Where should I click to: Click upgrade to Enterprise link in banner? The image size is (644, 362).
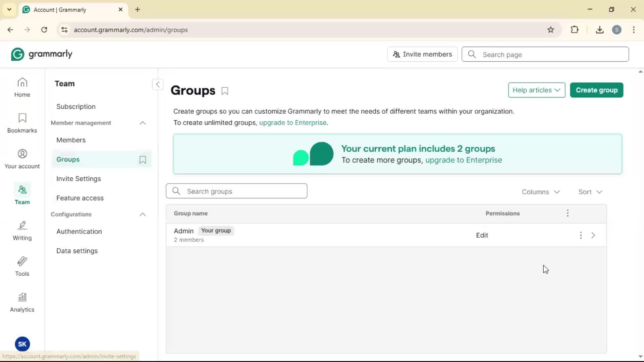464,160
